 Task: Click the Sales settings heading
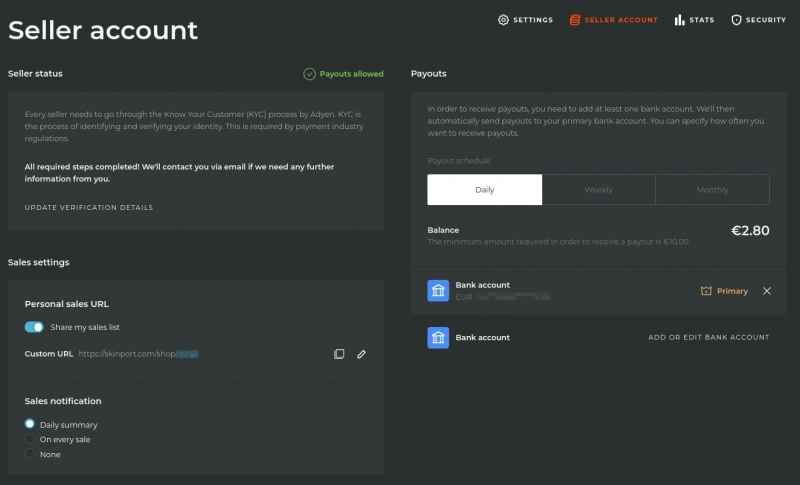(x=38, y=262)
